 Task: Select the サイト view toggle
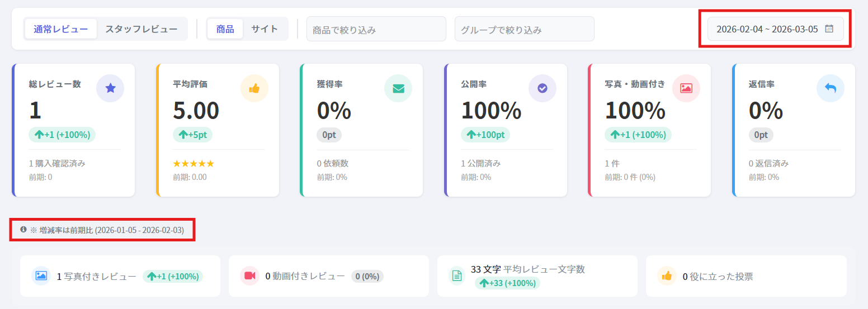(265, 29)
